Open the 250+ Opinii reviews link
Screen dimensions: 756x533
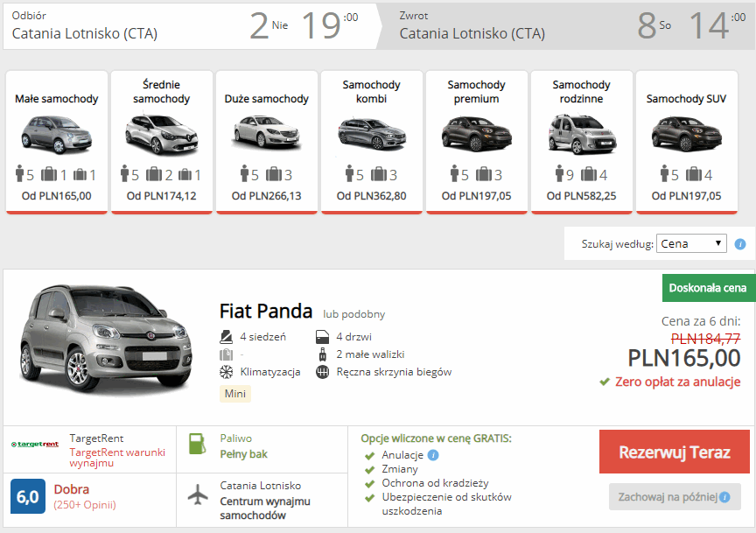[x=85, y=505]
